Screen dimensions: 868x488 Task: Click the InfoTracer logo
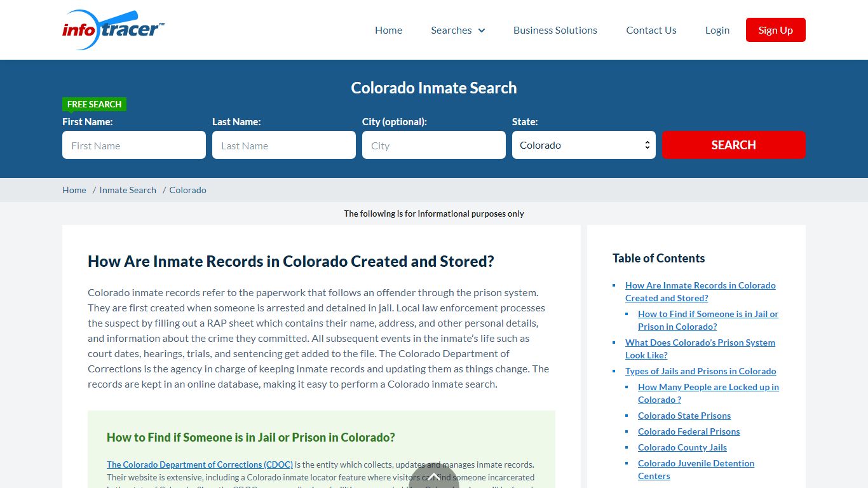[114, 30]
